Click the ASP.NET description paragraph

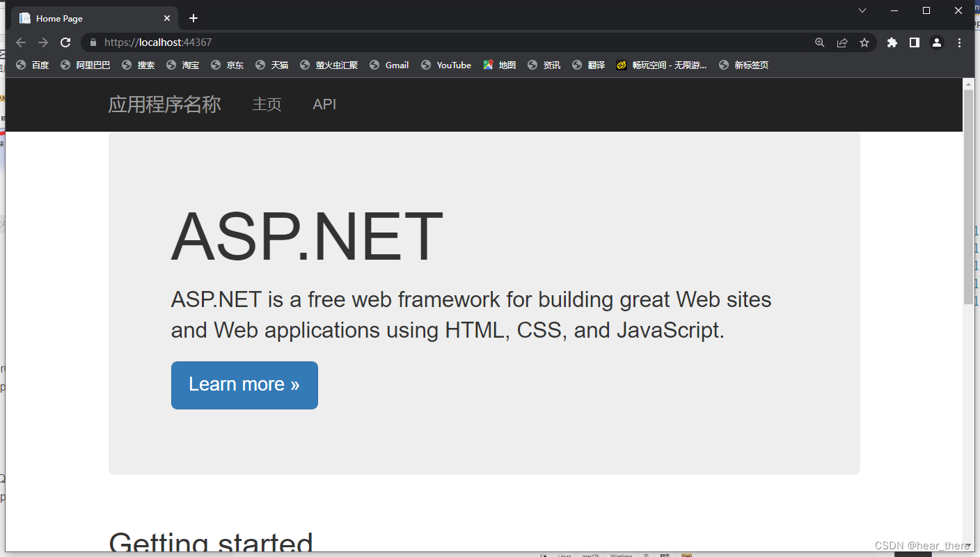point(471,315)
